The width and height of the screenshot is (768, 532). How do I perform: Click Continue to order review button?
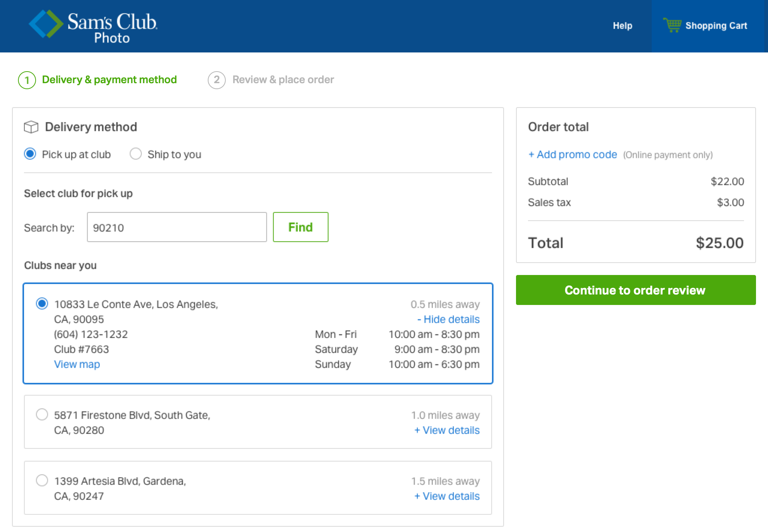[636, 290]
